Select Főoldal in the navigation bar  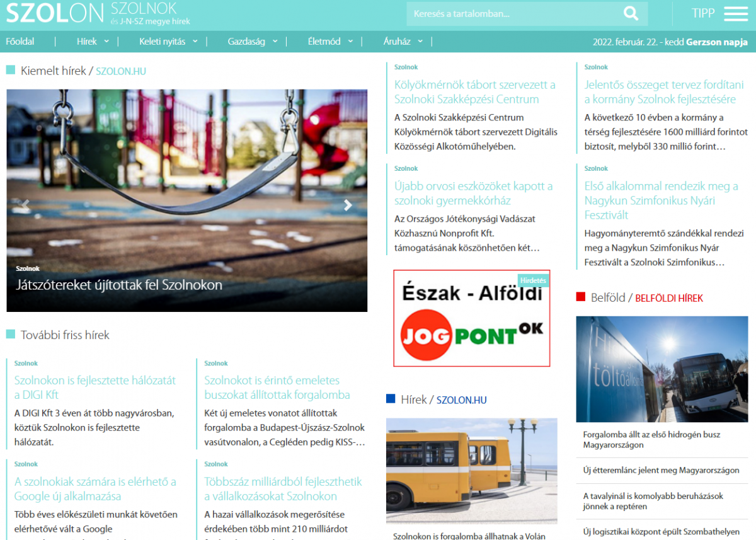(x=20, y=41)
